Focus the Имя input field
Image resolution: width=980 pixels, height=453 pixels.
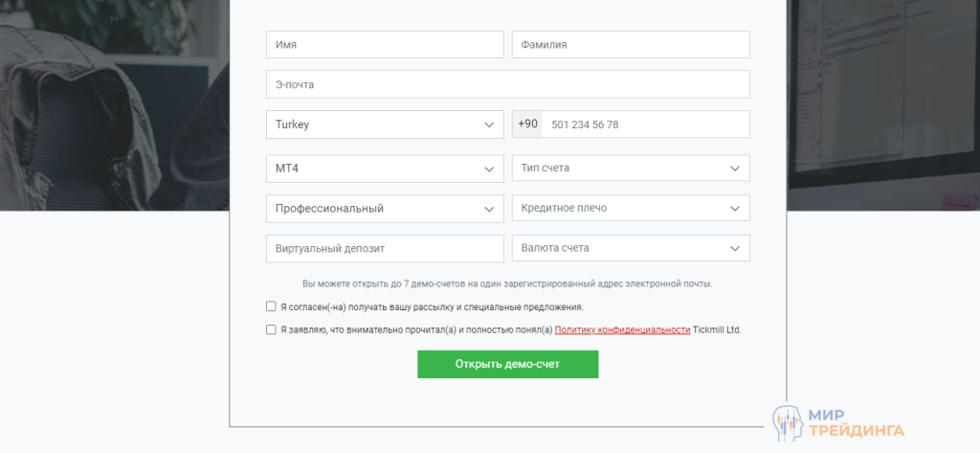[384, 45]
